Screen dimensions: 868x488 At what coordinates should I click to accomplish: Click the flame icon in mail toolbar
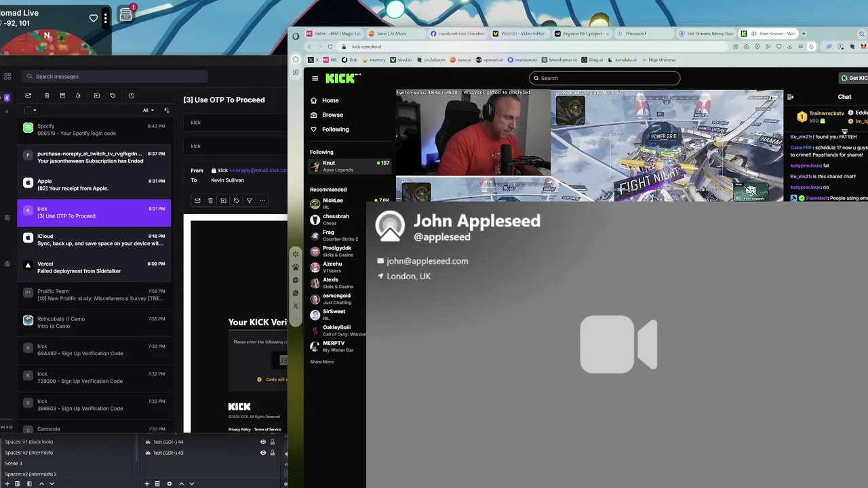(78, 96)
